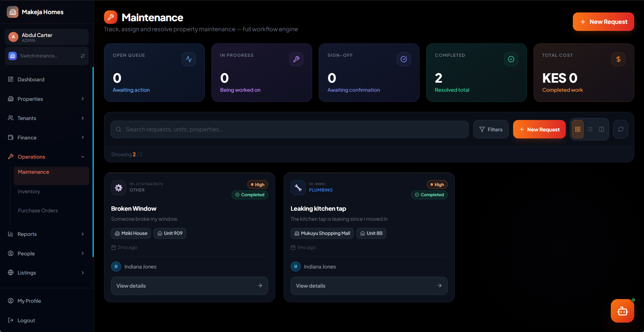Click the Completed checkmark icon
The height and width of the screenshot is (332, 644).
[511, 59]
